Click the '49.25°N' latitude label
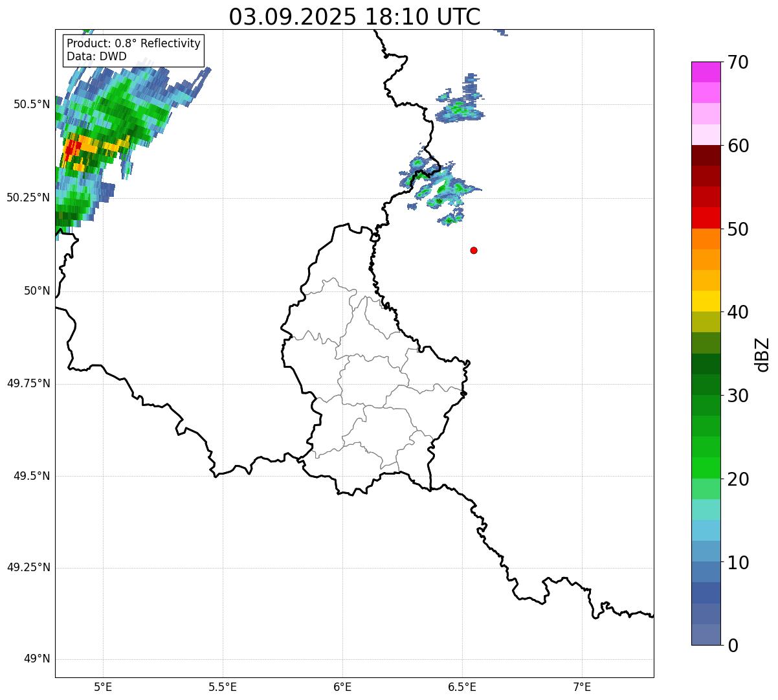 28,568
